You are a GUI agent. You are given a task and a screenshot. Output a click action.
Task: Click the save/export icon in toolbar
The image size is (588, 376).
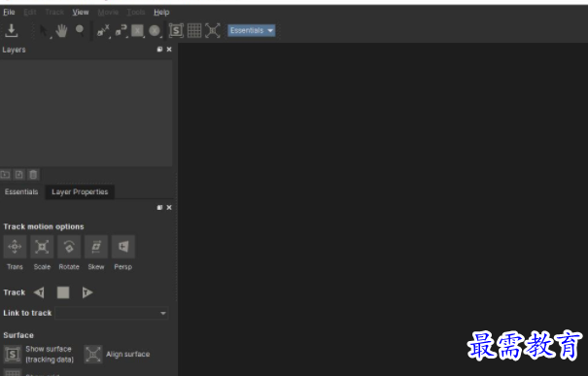[x=12, y=30]
